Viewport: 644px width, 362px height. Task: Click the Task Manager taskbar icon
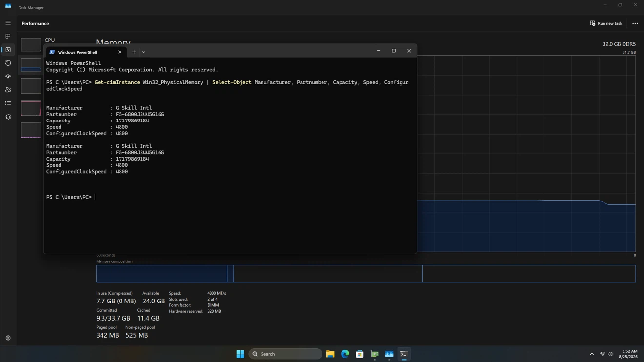pos(389,354)
